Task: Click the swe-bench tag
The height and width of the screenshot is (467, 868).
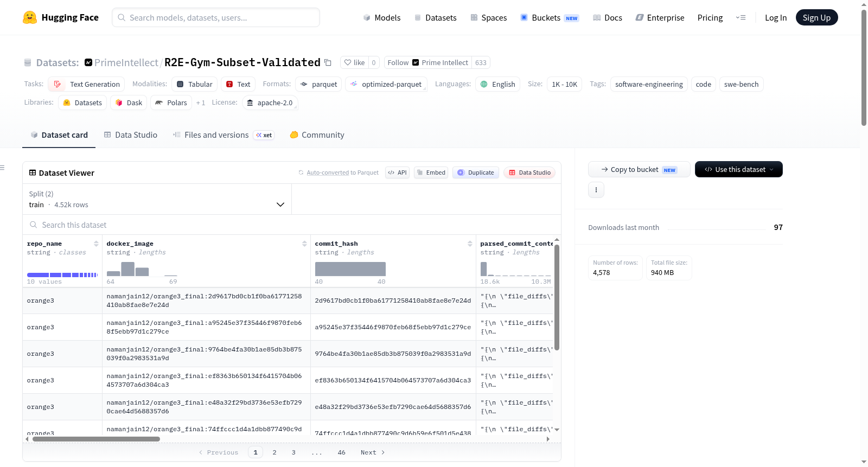Action: click(x=741, y=84)
